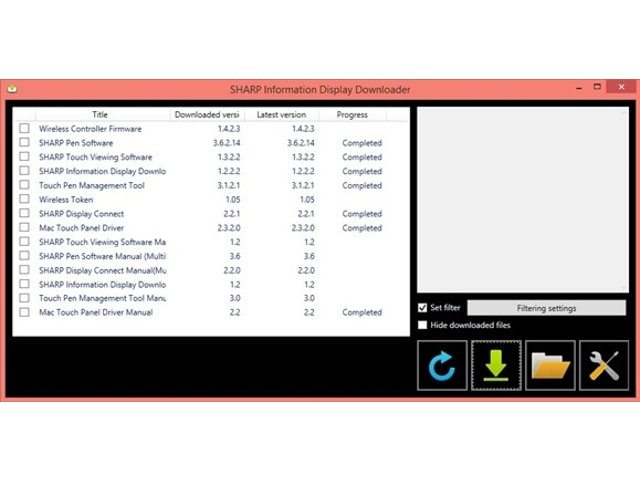Select the Touch Pen Management Tool title

pyautogui.click(x=92, y=185)
